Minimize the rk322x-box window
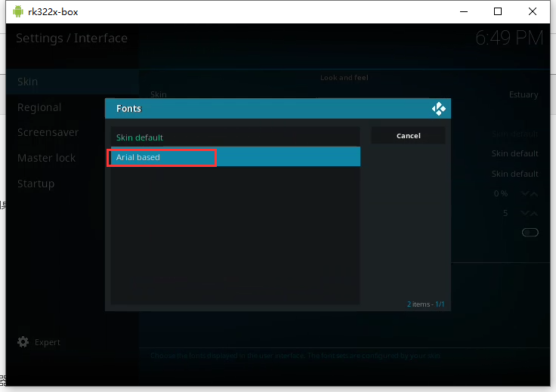Screen dimensions: 556x392 tap(463, 11)
